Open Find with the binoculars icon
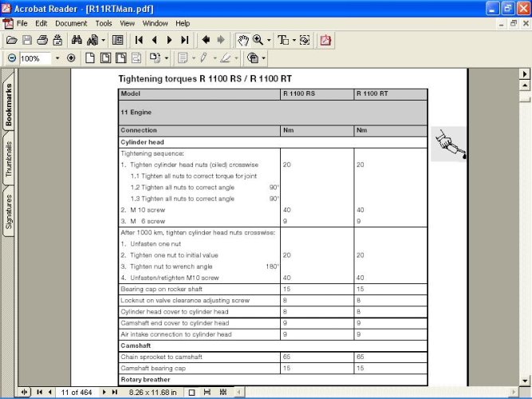Image resolution: width=532 pixels, height=399 pixels. [77, 40]
